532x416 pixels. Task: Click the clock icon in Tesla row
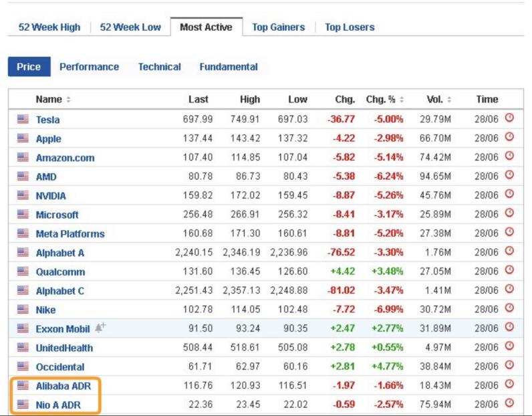coord(509,118)
